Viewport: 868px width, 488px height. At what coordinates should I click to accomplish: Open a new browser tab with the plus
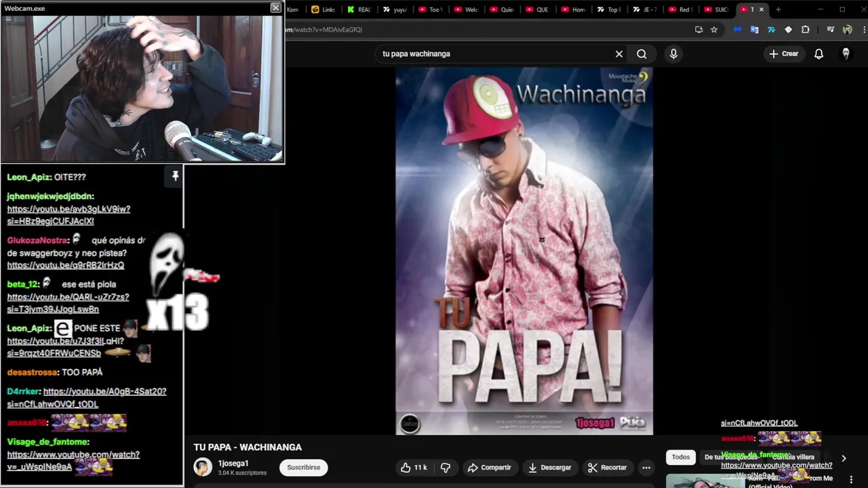pos(778,9)
